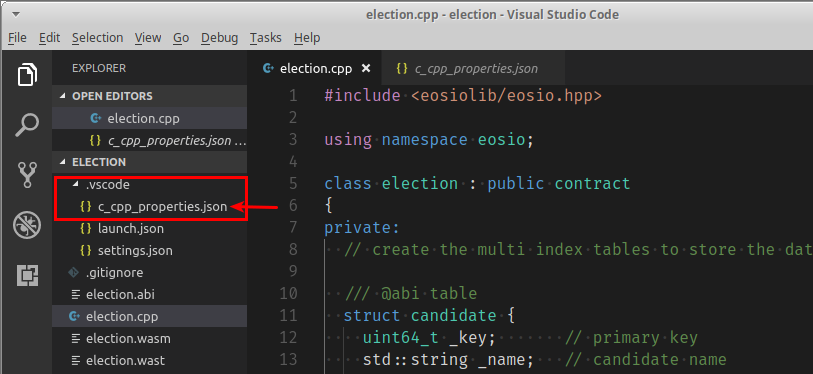
Task: Click the EXPLORER panel title
Action: pos(99,68)
